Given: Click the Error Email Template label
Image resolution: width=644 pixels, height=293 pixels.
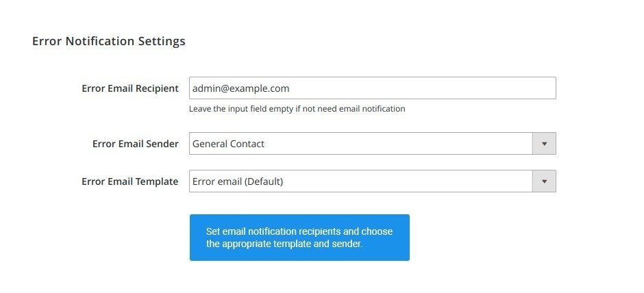Looking at the screenshot, I should click(129, 181).
